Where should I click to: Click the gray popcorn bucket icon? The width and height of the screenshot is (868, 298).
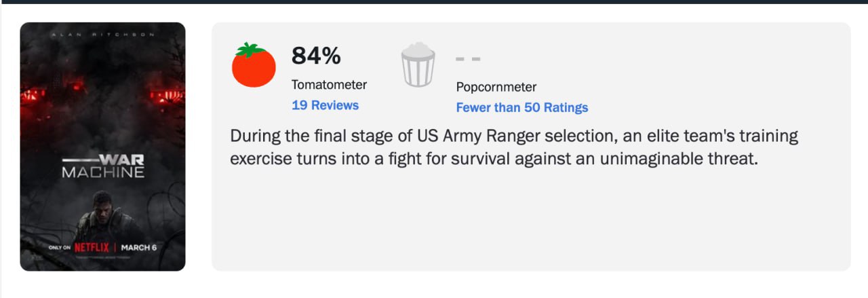(x=418, y=65)
